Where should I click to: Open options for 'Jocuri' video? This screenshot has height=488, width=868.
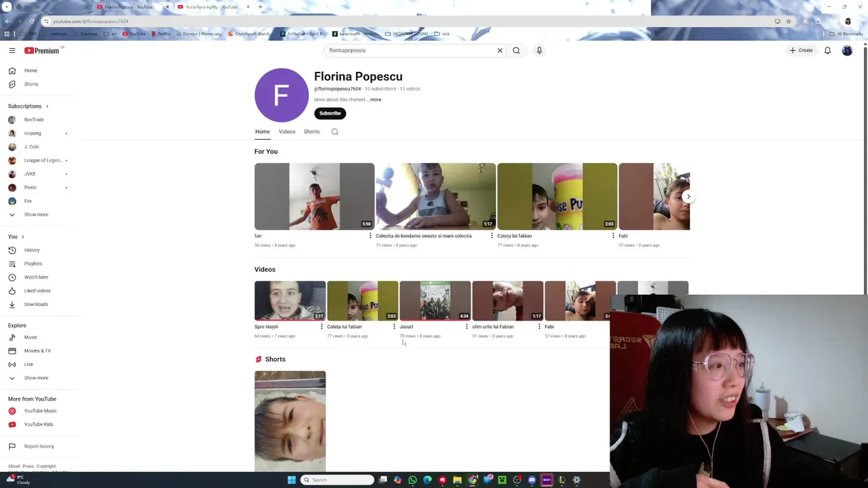(x=467, y=327)
